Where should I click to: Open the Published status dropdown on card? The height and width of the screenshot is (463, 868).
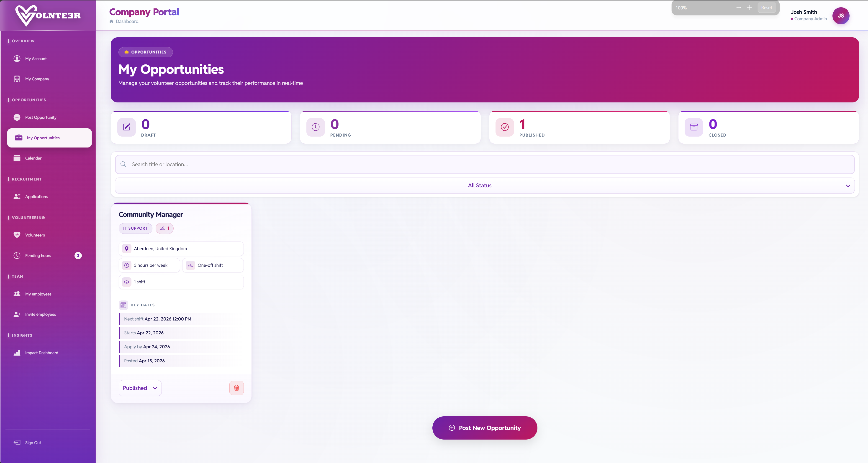[140, 388]
